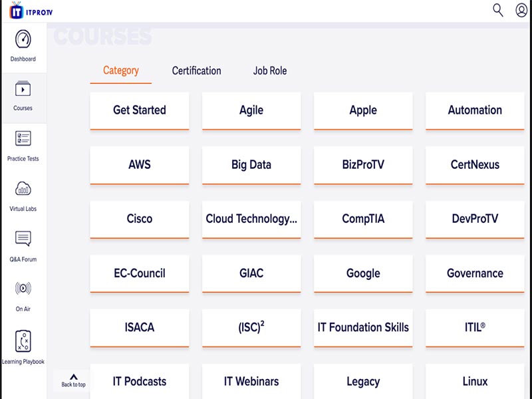Switch to the Job Role tab
Viewport: 532px width, 399px height.
tap(269, 70)
